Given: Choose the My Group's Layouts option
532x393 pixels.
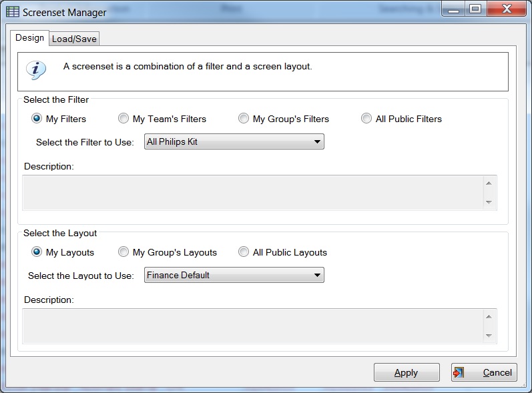Looking at the screenshot, I should point(123,252).
